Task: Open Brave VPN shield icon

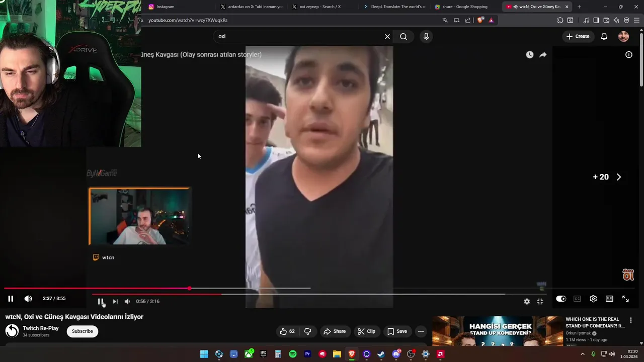Action: (626, 20)
